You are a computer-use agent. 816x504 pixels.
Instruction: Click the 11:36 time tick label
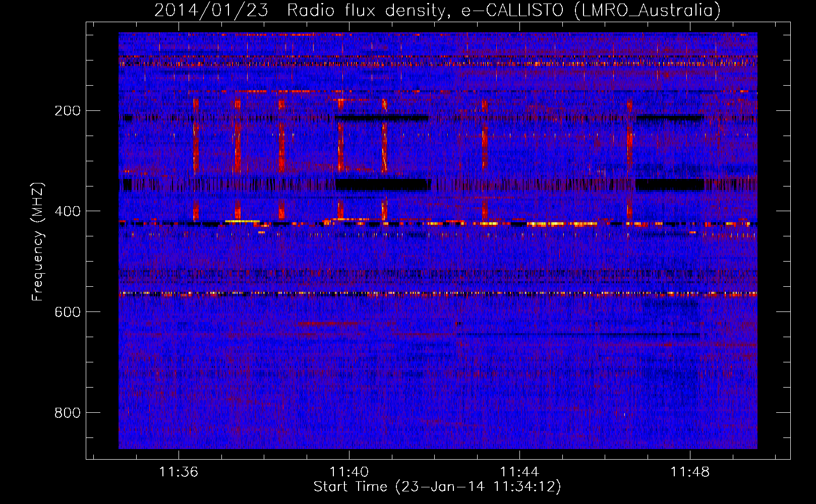[179, 472]
